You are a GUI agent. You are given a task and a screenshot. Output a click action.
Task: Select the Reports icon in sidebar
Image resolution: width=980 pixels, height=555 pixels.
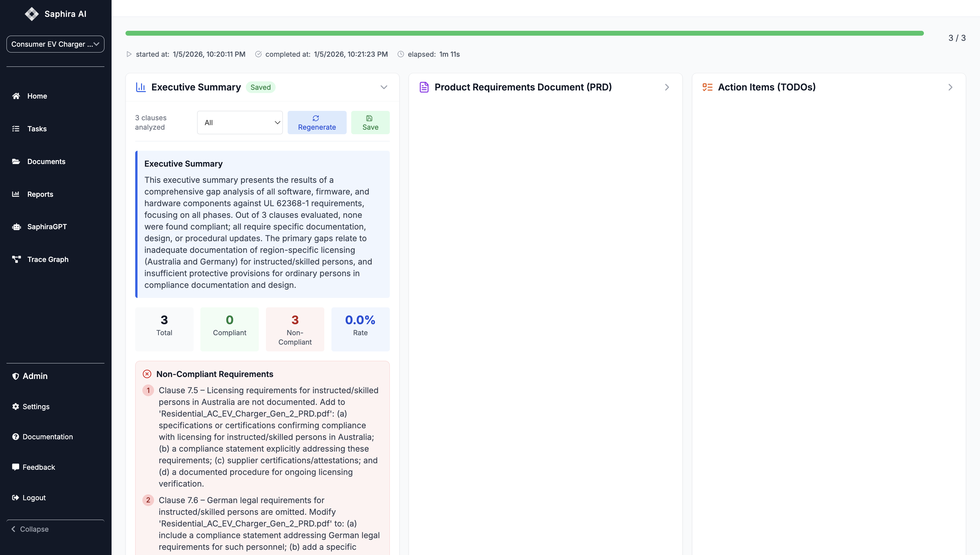tap(16, 194)
